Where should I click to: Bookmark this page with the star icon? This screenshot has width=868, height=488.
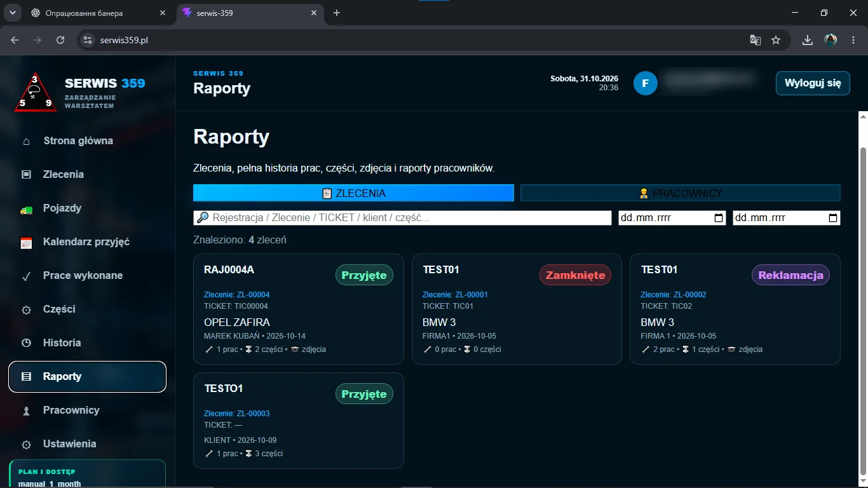tap(776, 40)
